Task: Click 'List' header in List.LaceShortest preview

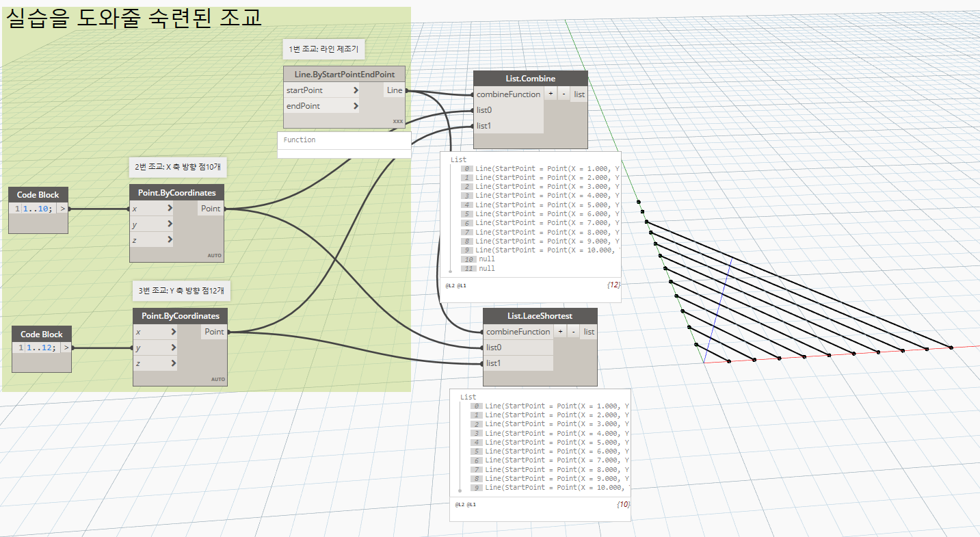Action: point(468,397)
